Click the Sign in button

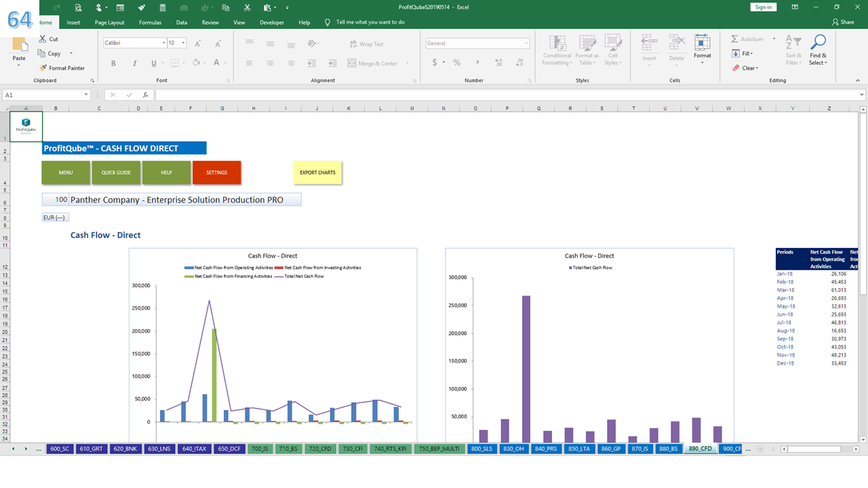tap(764, 7)
